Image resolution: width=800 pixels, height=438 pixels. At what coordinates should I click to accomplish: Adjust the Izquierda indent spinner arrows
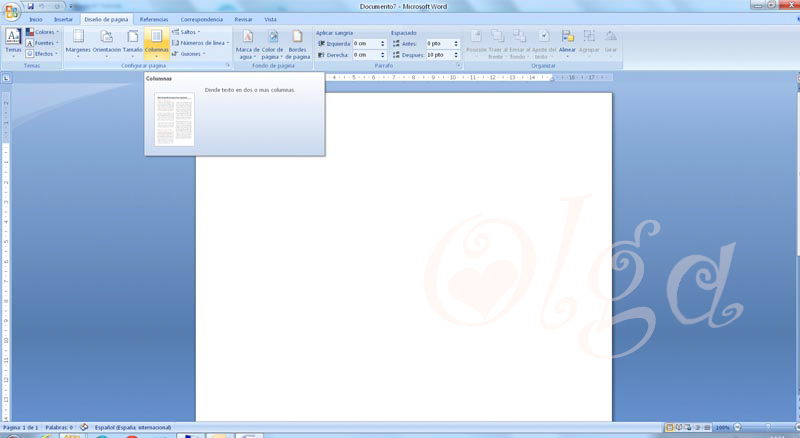pos(383,44)
